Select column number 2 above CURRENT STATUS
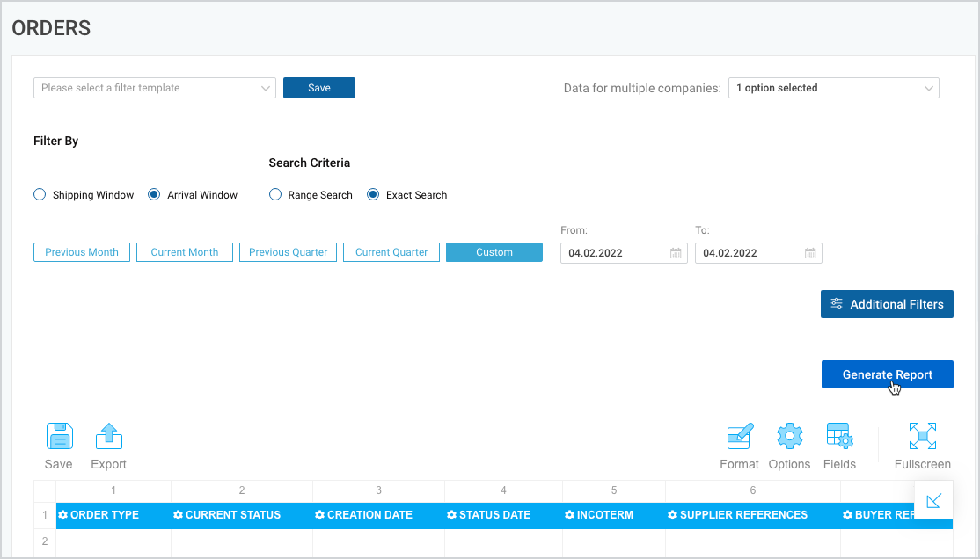The image size is (980, 559). coord(242,491)
